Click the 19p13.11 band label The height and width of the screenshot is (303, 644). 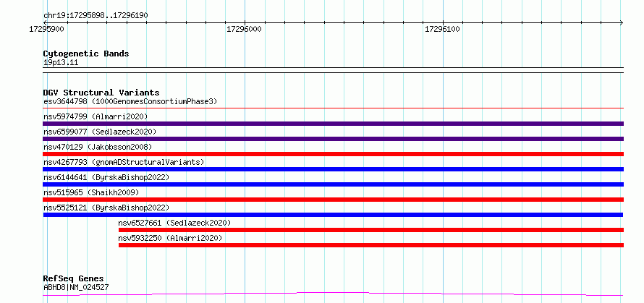pyautogui.click(x=61, y=63)
